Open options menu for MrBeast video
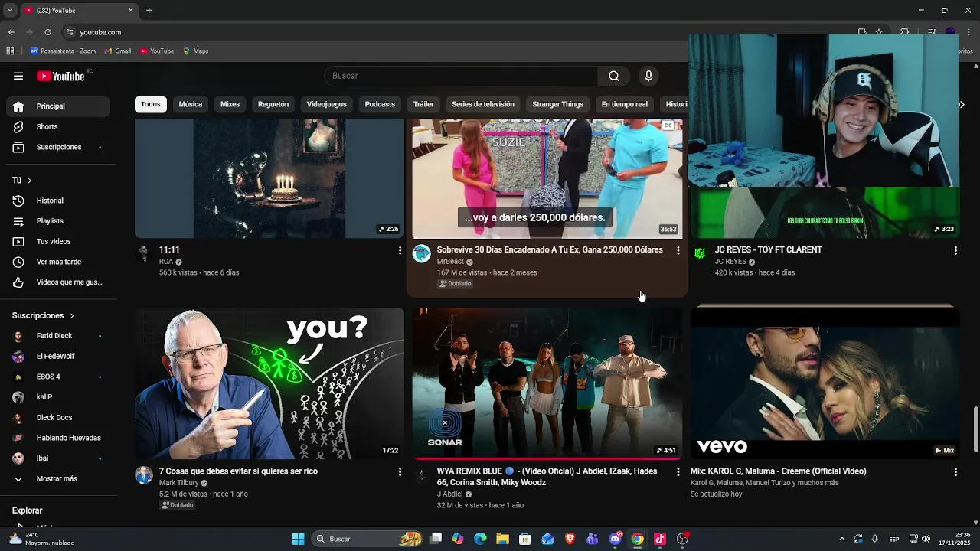980x551 pixels. point(678,250)
